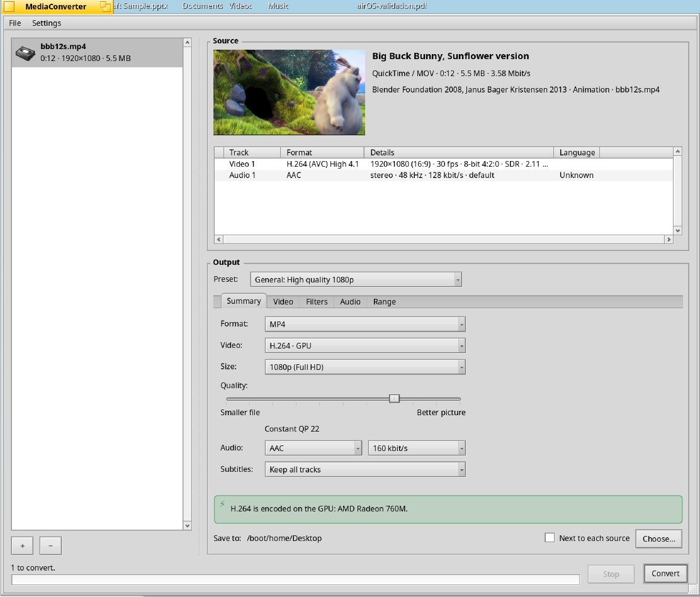Click the Quality slider handle
The image size is (700, 597).
[394, 398]
